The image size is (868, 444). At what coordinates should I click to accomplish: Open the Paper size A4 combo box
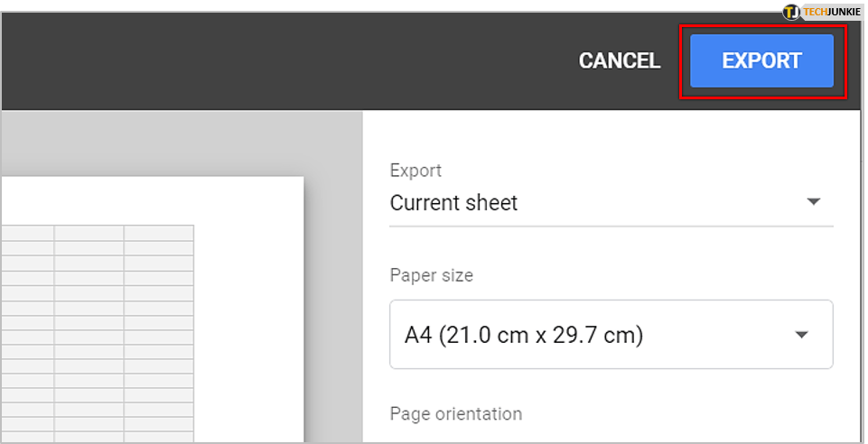611,335
